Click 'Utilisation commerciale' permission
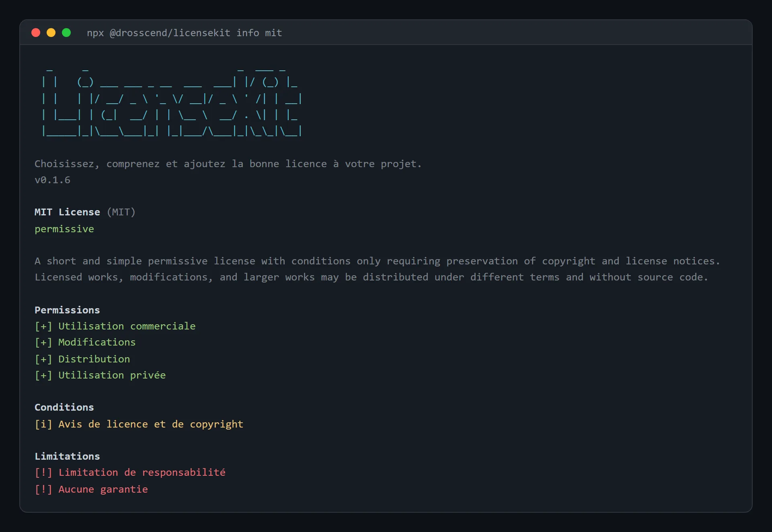 (127, 326)
